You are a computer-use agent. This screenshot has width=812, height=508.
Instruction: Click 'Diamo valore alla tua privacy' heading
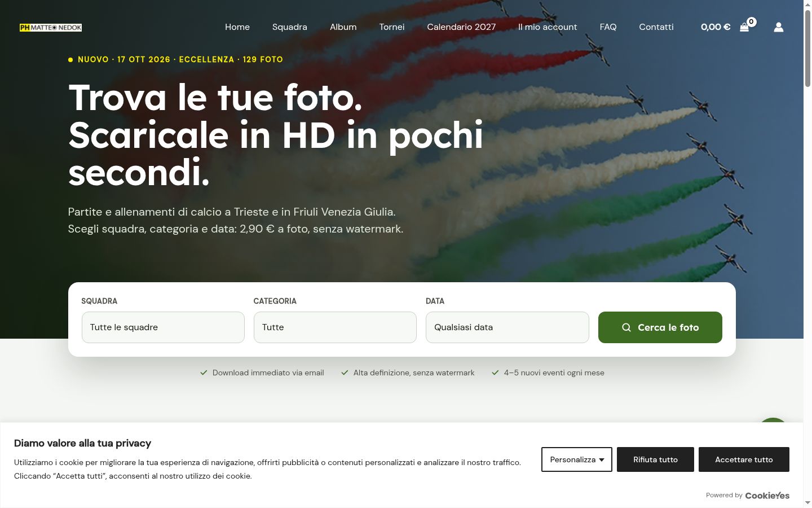[x=82, y=443]
